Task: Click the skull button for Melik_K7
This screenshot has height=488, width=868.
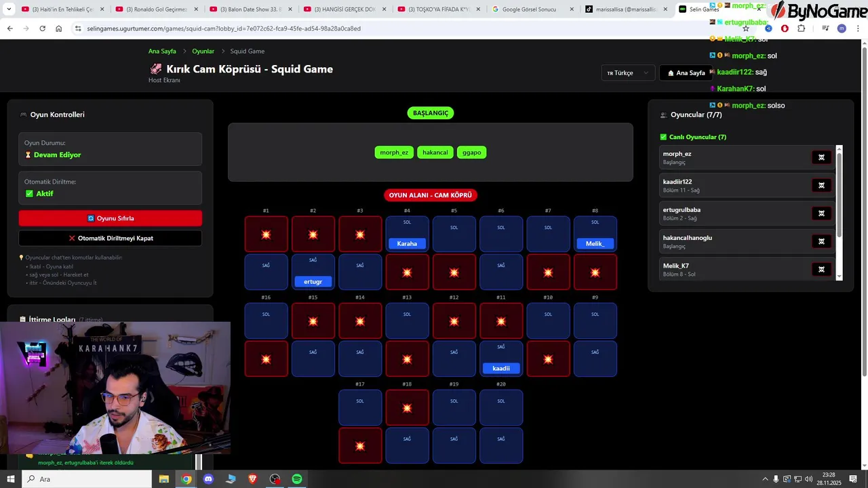Action: click(x=821, y=269)
